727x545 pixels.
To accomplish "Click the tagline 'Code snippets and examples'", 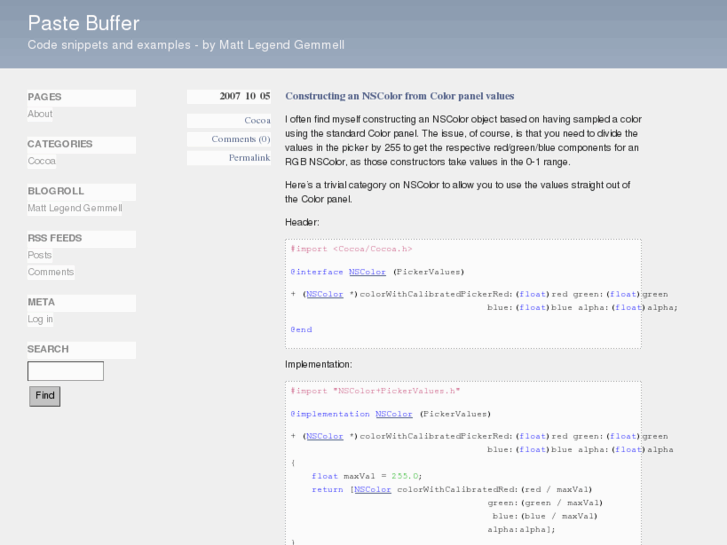I will 109,45.
